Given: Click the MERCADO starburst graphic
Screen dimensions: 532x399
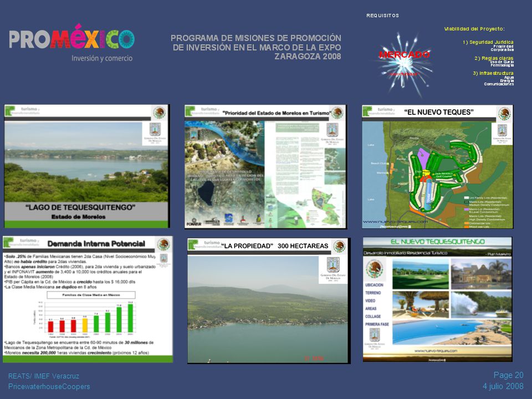Looking at the screenshot, I should 404,63.
